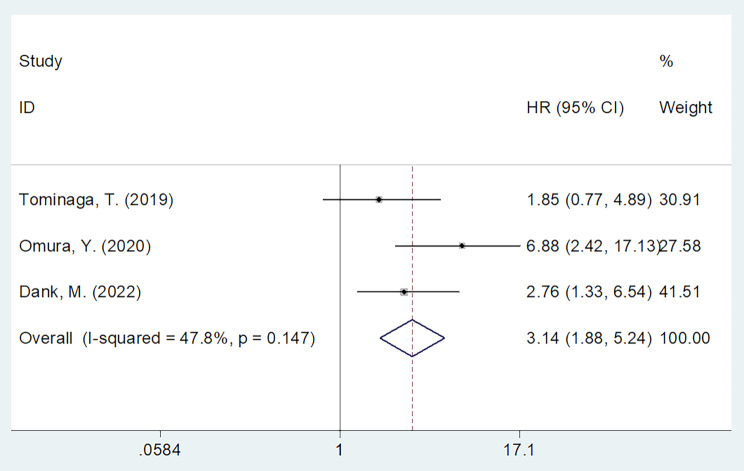Select the Dank, M. (2022) study label
The height and width of the screenshot is (471, 744).
[82, 291]
